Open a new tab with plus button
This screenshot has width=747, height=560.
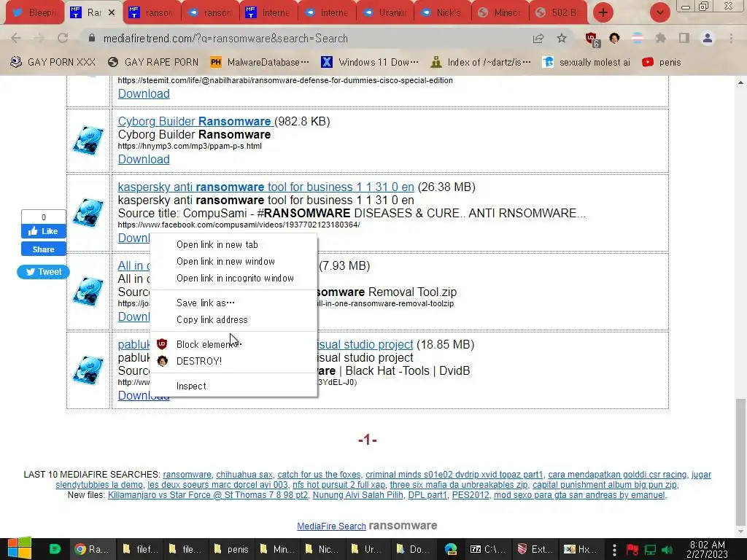coord(603,12)
